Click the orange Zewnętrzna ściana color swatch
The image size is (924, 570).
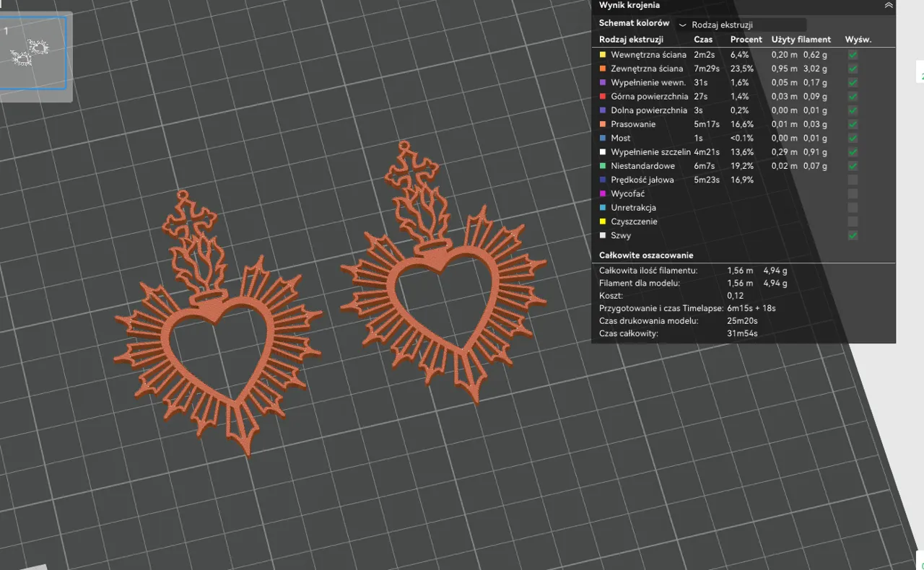click(x=603, y=69)
